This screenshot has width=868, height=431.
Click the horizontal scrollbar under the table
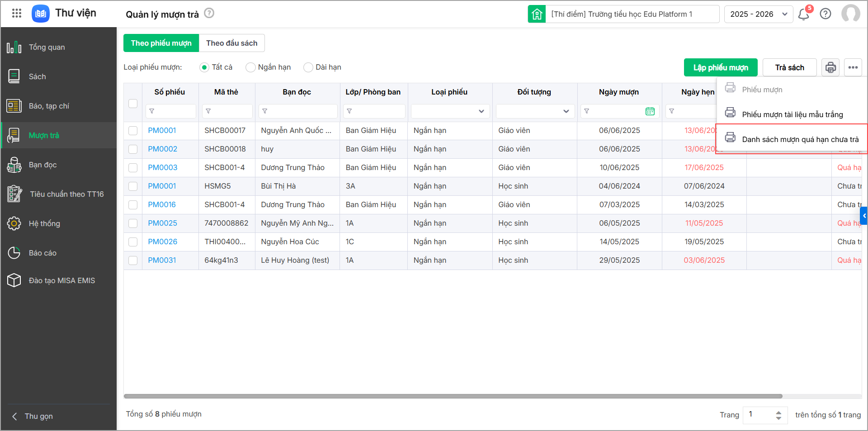[x=453, y=396]
